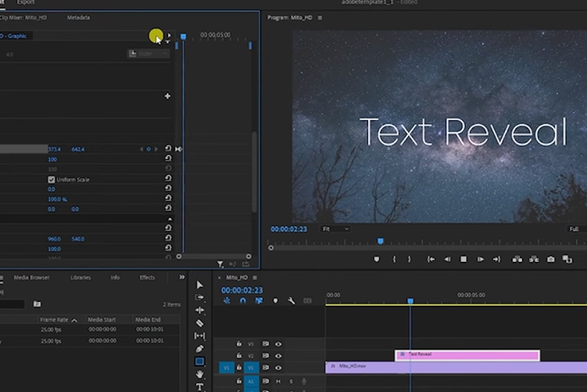Screen dimensions: 587x392
Task: Toggle Effect Controls timeline view arrow
Action: click(x=169, y=35)
